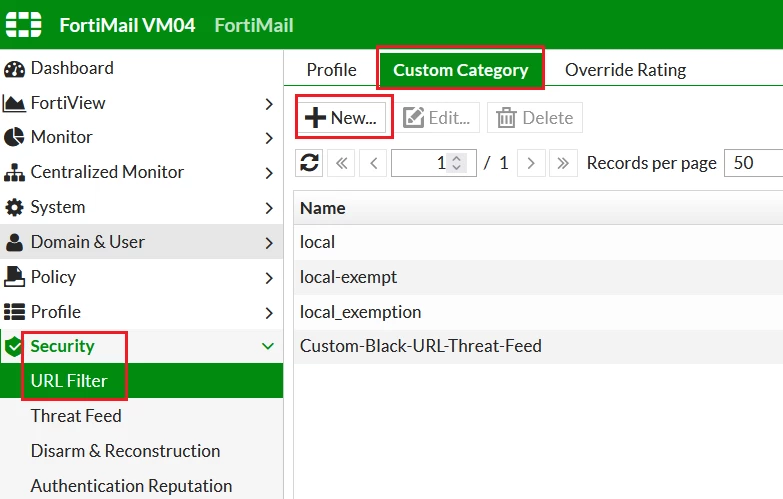
Task: Expand the Policy menu chevron
Action: (269, 278)
